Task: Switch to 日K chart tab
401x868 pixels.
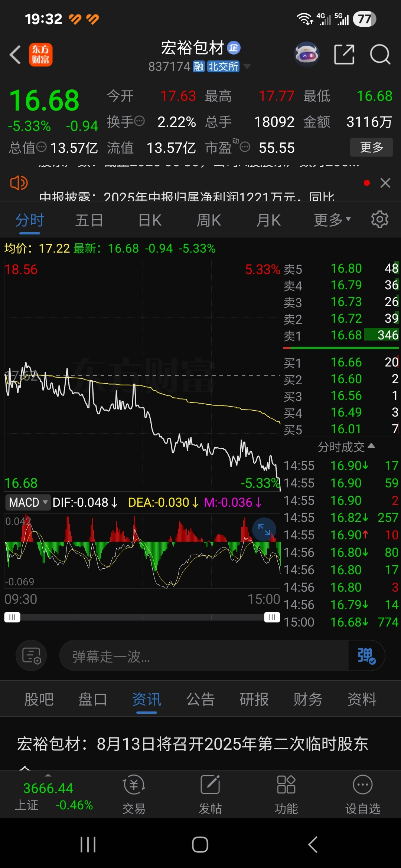Action: [x=150, y=220]
